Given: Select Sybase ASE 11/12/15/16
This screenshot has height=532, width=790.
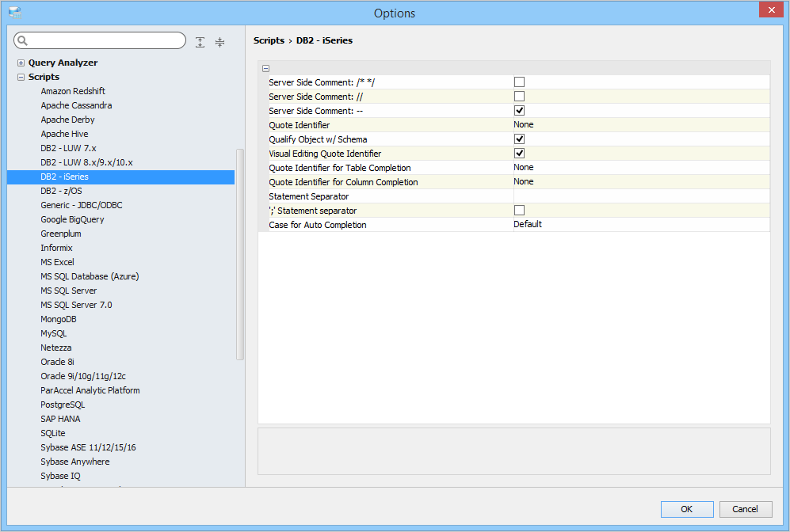Looking at the screenshot, I should (x=88, y=447).
